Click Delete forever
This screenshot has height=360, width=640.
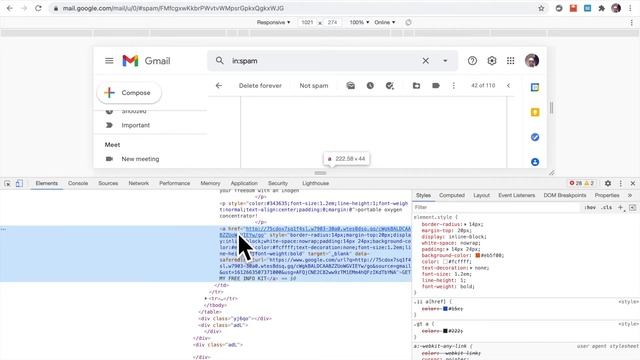pyautogui.click(x=260, y=85)
